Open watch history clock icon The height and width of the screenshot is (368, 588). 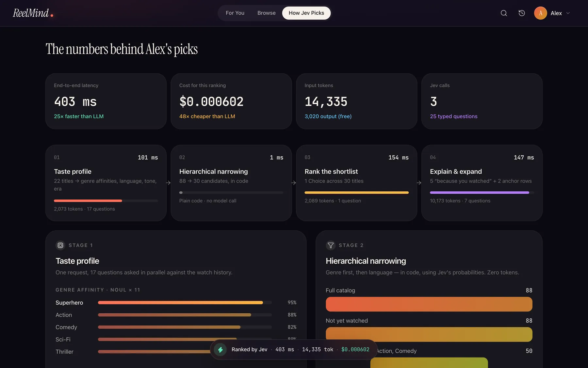point(522,13)
